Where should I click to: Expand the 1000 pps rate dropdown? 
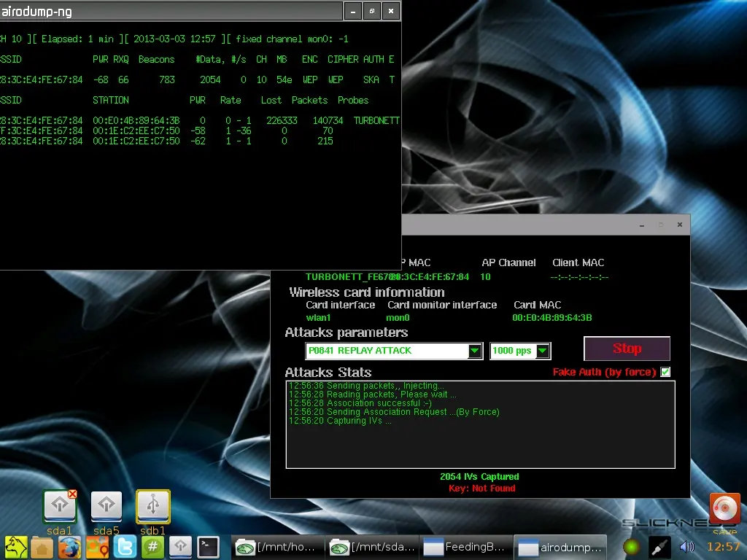pyautogui.click(x=543, y=351)
